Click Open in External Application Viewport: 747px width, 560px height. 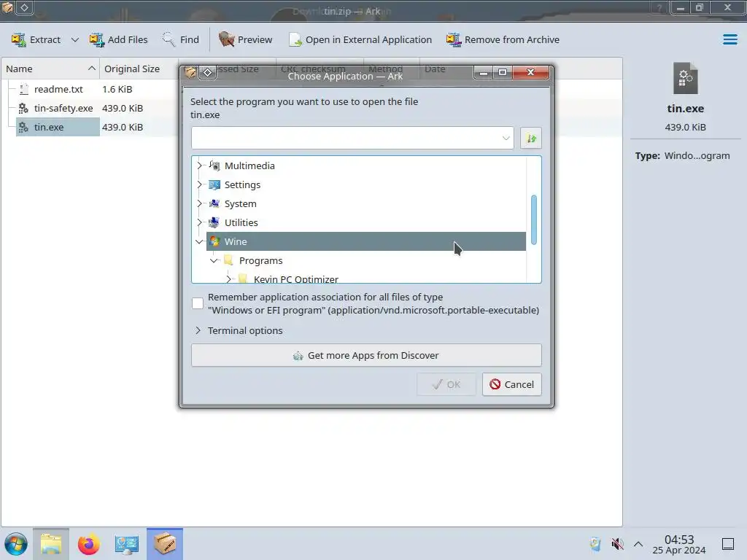point(360,39)
